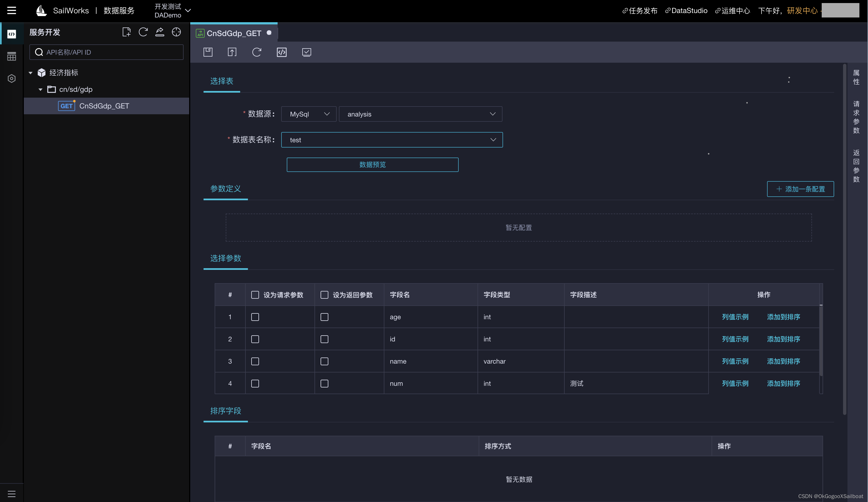The width and height of the screenshot is (868, 502).
Task: Click the refresh icon in the CnSdGdp_GET toolbar
Action: [x=257, y=52]
